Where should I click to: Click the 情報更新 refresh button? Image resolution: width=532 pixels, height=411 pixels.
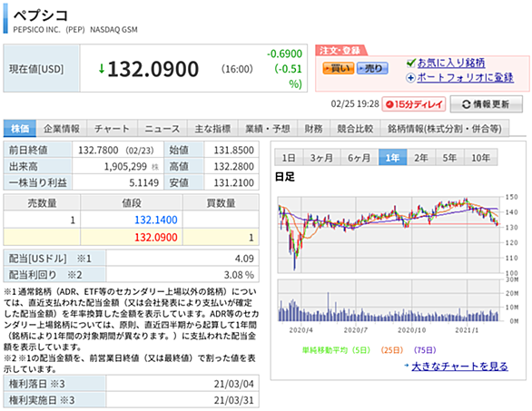pos(487,104)
